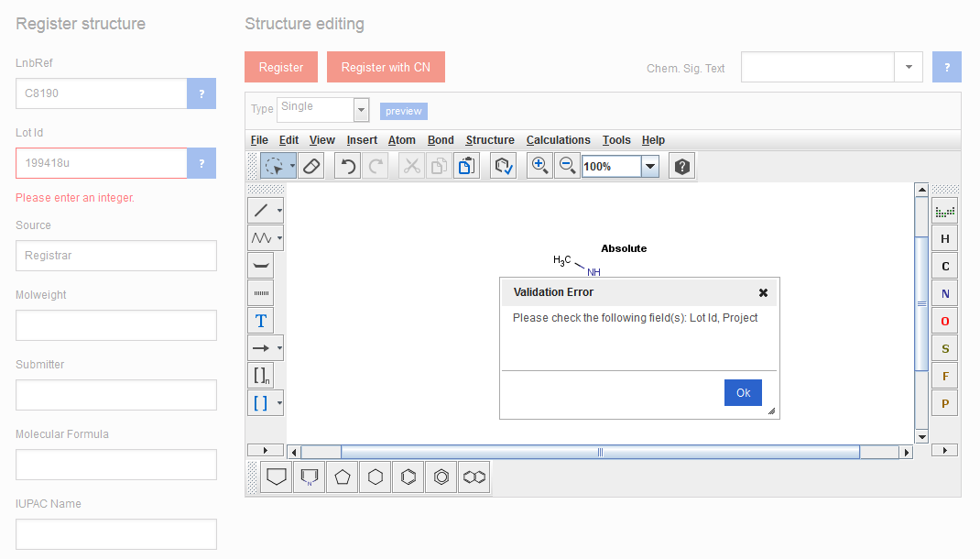Select the Text tool
980x559 pixels.
tap(260, 320)
